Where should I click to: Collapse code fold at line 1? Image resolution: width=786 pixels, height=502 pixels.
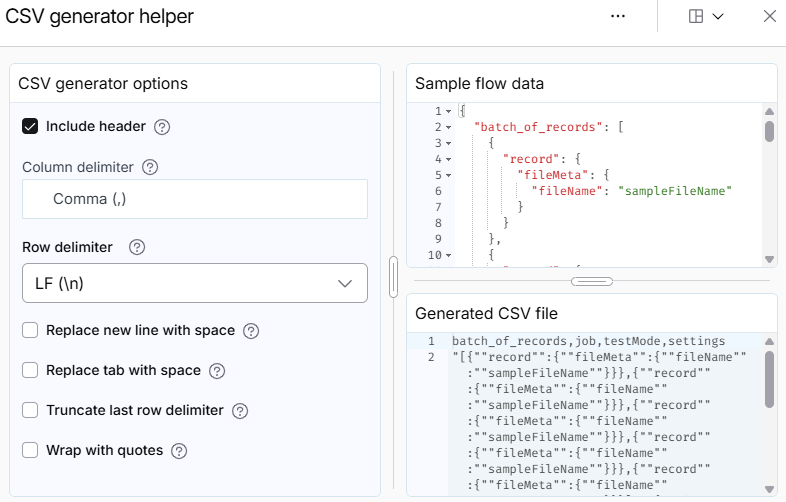click(x=449, y=111)
